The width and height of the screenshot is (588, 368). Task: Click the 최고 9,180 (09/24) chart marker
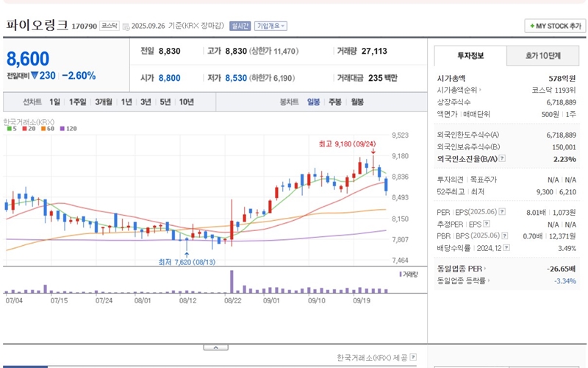pyautogui.click(x=347, y=144)
